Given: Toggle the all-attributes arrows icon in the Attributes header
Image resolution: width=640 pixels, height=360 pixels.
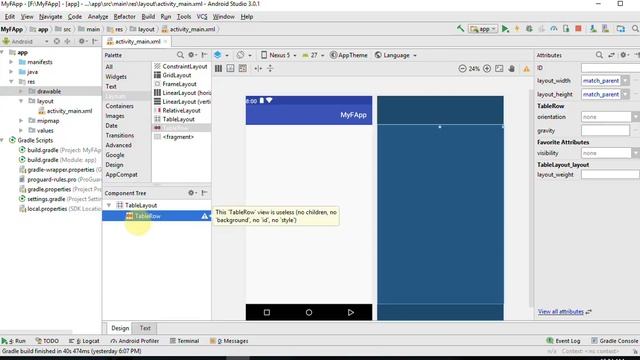Looking at the screenshot, I should tap(611, 55).
